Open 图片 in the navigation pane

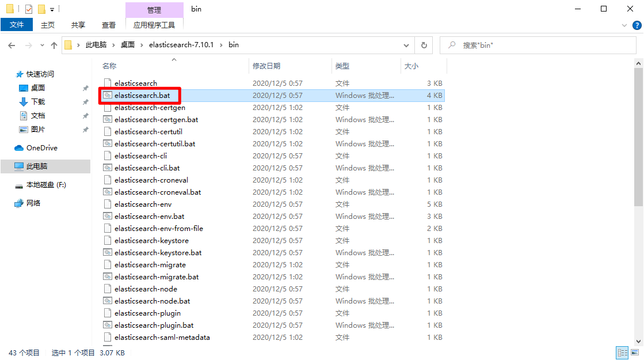38,130
